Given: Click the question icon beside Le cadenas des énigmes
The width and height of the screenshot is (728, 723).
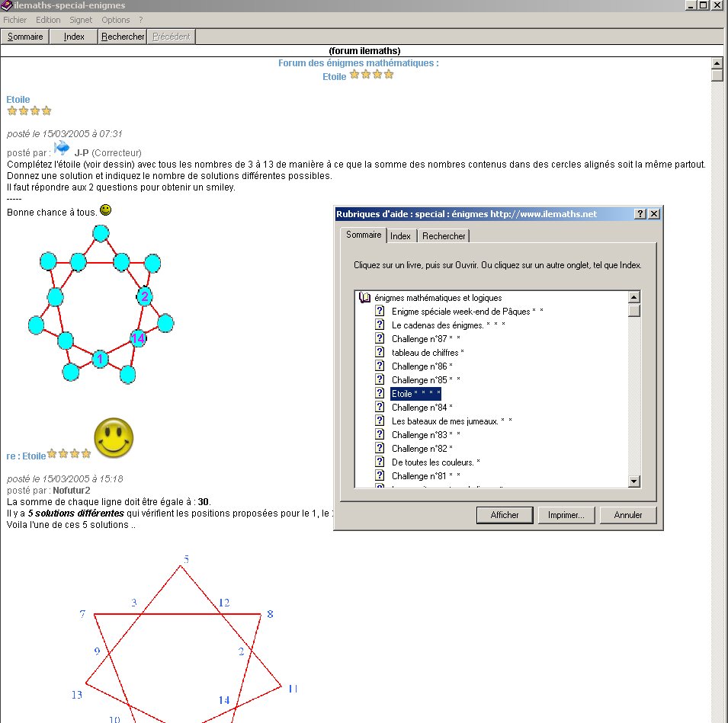Looking at the screenshot, I should pos(379,325).
